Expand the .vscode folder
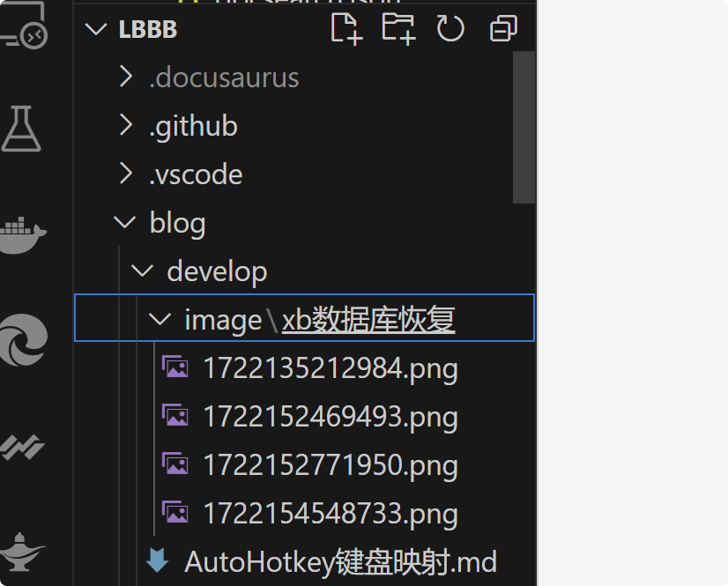Viewport: 728px width, 586px height. [x=196, y=174]
